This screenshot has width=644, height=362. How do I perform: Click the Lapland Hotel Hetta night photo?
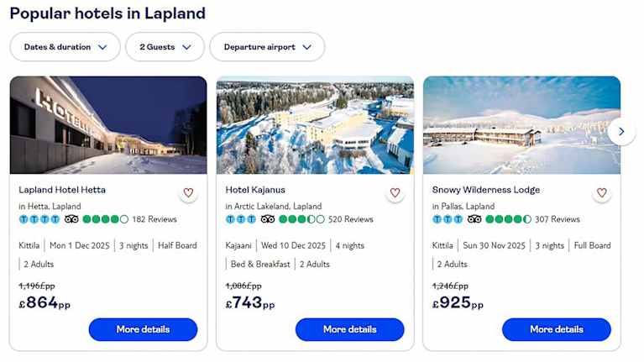108,125
